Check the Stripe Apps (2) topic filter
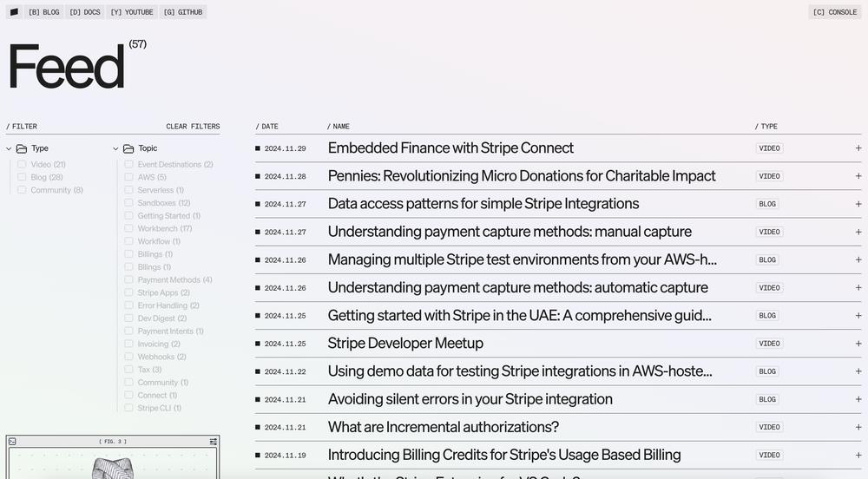Image resolution: width=868 pixels, height=479 pixels. (128, 292)
